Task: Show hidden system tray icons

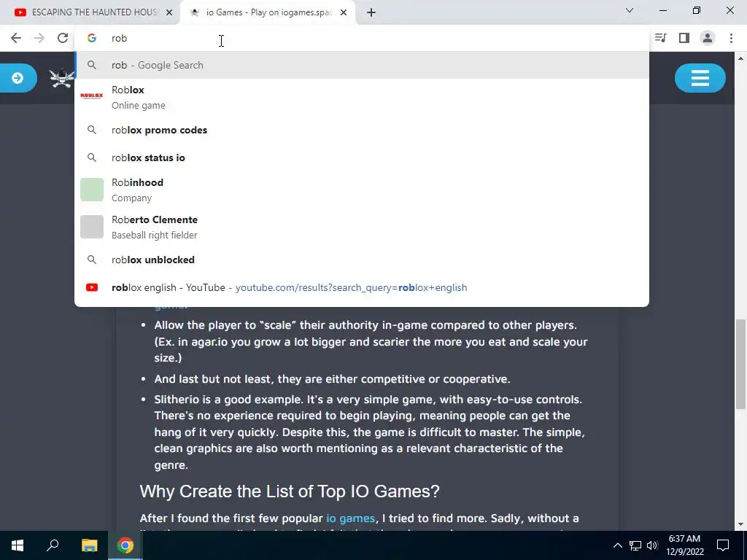Action: coord(617,545)
